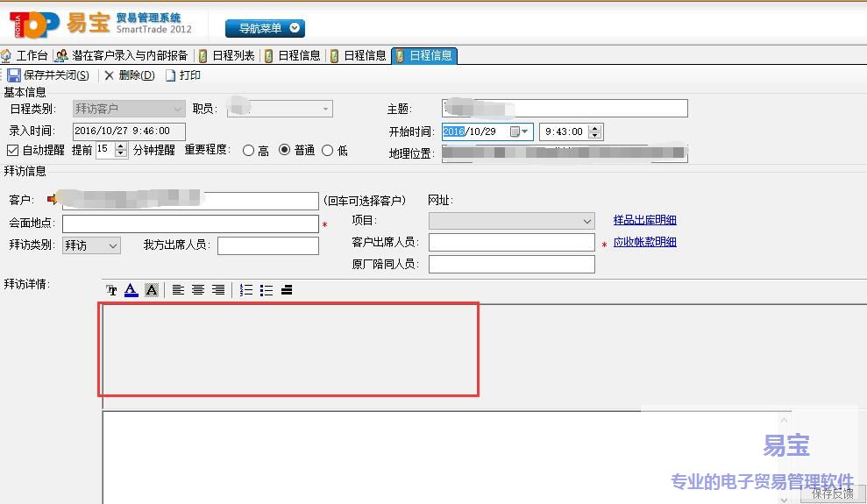Open the 样品出库明细 link
Screen dimensions: 867x504
644,220
